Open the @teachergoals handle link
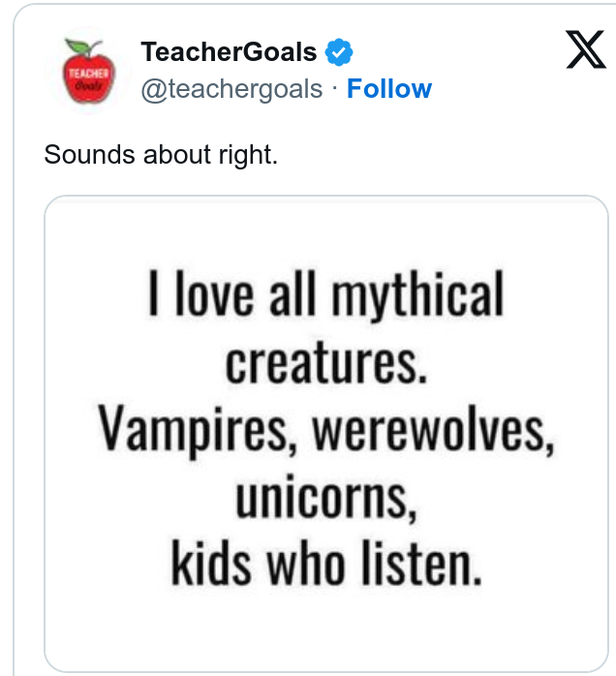This screenshot has width=616, height=676. click(231, 89)
